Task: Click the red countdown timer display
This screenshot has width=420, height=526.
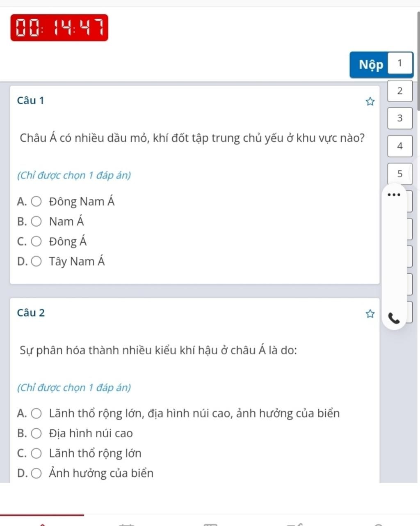Action: pyautogui.click(x=59, y=28)
